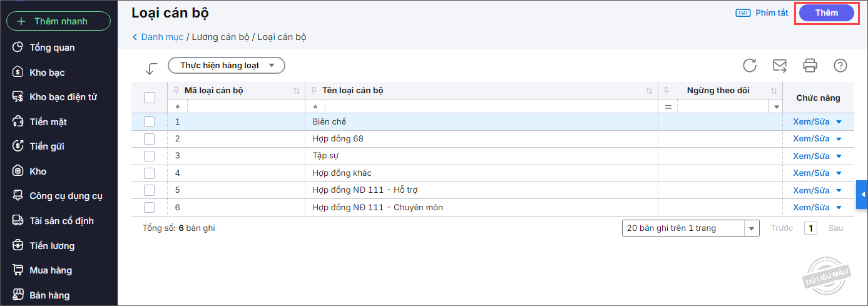Open Tiền lương in the sidebar
This screenshot has width=868, height=306.
[52, 246]
